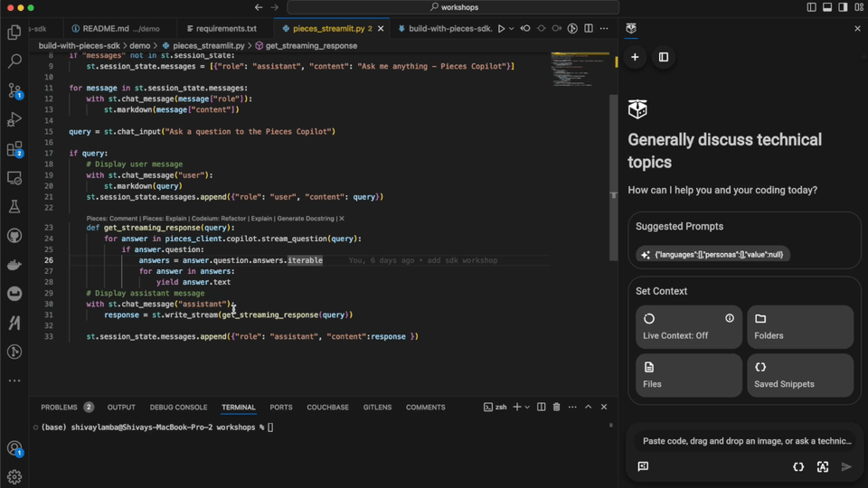868x488 pixels.
Task: Click the editor minimap preview
Action: 580,70
